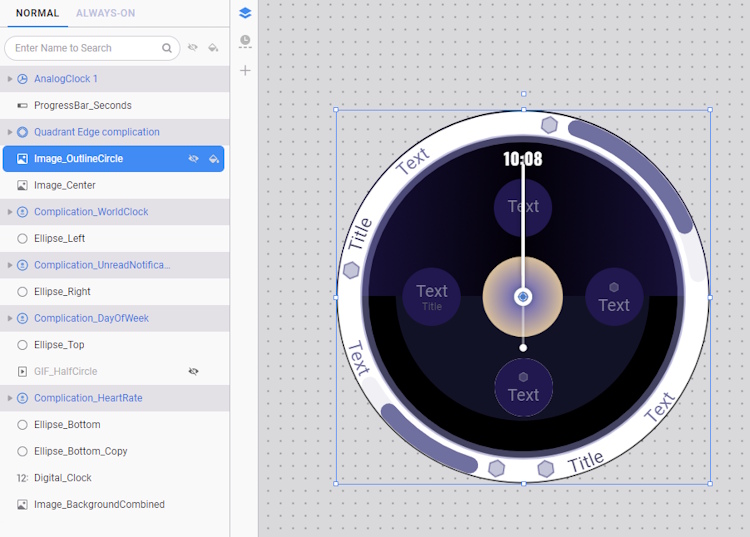Click paint bucket icon on Image_OutlineCircle layer
The image size is (750, 537).
(213, 159)
